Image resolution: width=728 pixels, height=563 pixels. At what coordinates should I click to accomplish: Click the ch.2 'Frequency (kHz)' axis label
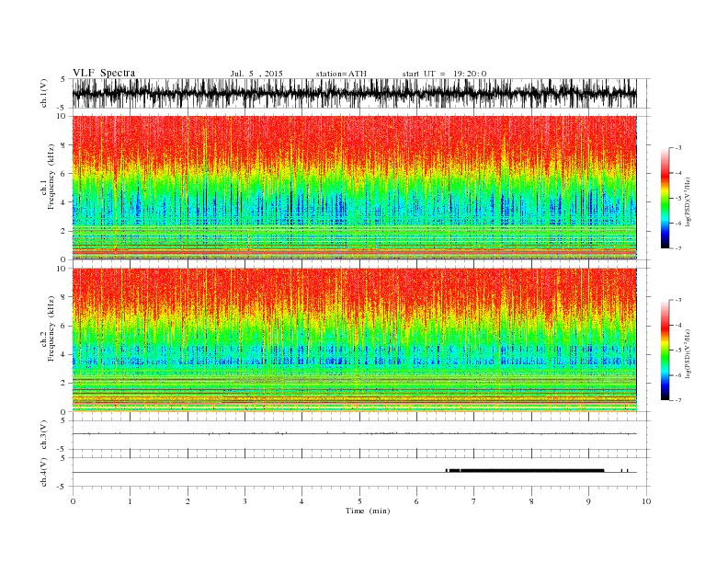click(x=51, y=329)
